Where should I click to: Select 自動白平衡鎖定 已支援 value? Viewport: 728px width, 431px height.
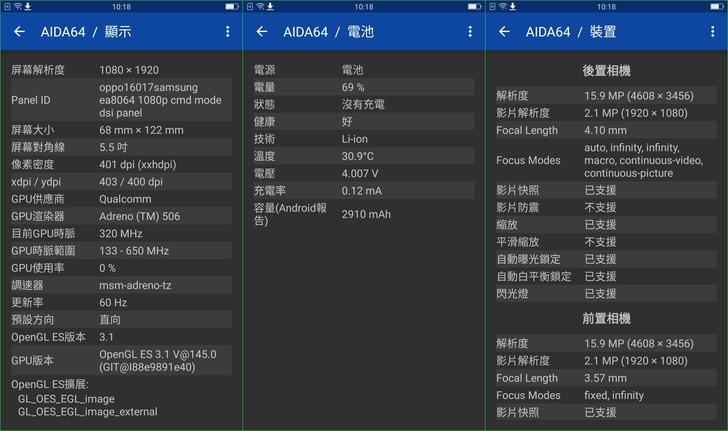pyautogui.click(x=600, y=276)
